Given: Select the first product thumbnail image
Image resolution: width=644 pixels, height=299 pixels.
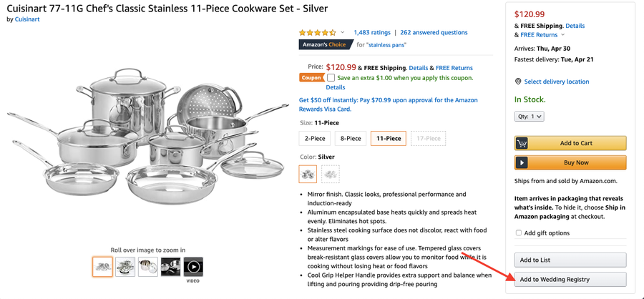Looking at the screenshot, I should click(102, 266).
